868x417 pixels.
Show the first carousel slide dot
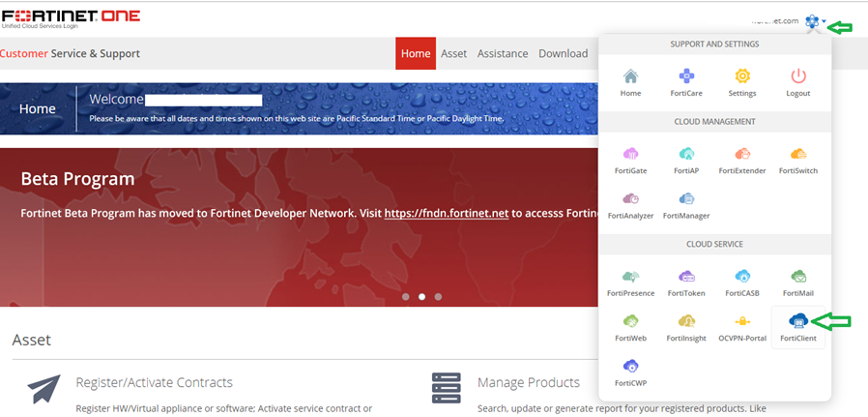pyautogui.click(x=406, y=297)
